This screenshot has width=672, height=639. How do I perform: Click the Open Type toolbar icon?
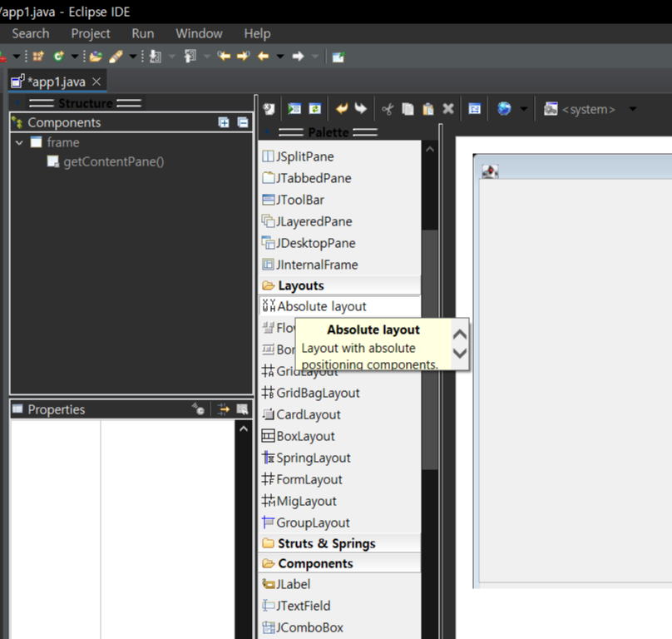(x=96, y=57)
